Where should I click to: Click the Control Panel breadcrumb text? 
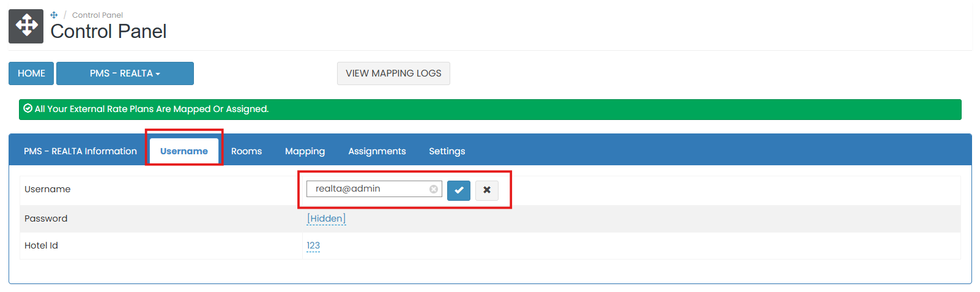click(x=97, y=15)
